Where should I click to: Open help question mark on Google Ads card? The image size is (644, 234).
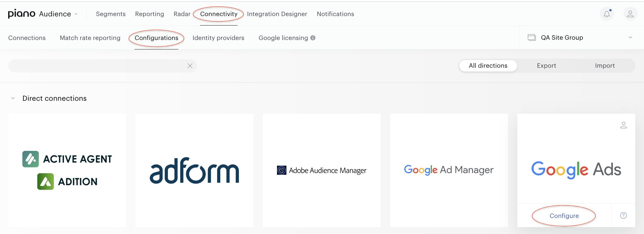624,215
